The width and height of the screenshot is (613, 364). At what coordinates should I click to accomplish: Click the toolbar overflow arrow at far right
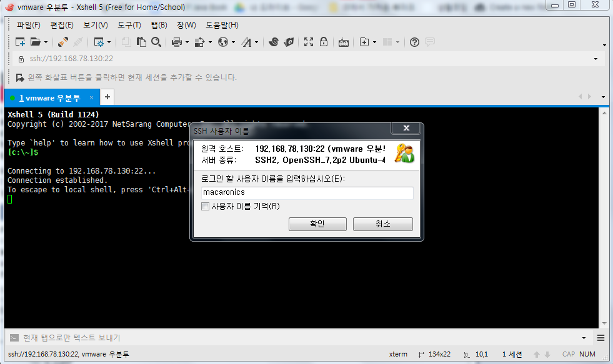(x=604, y=46)
